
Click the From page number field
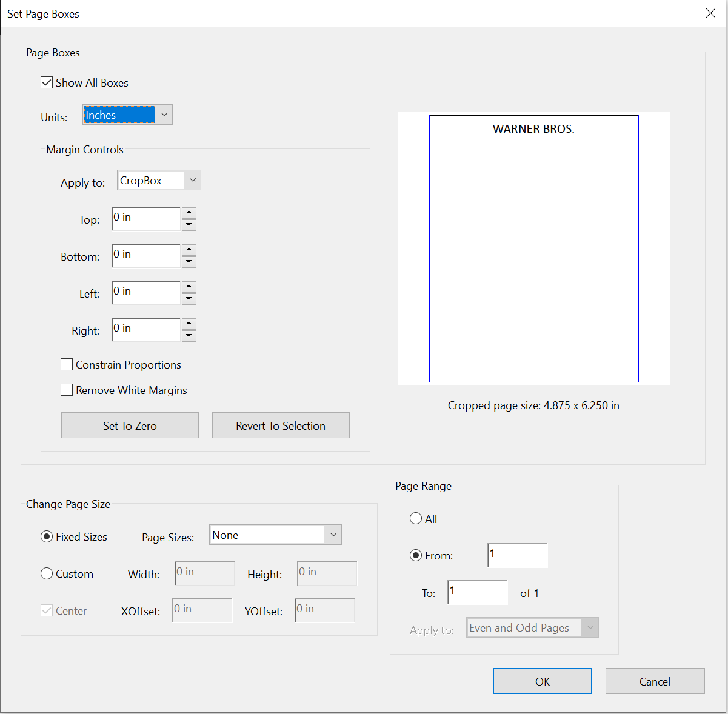click(517, 555)
